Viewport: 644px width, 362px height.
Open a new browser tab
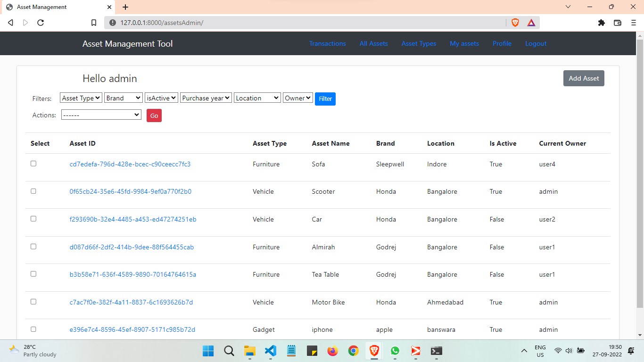(125, 7)
